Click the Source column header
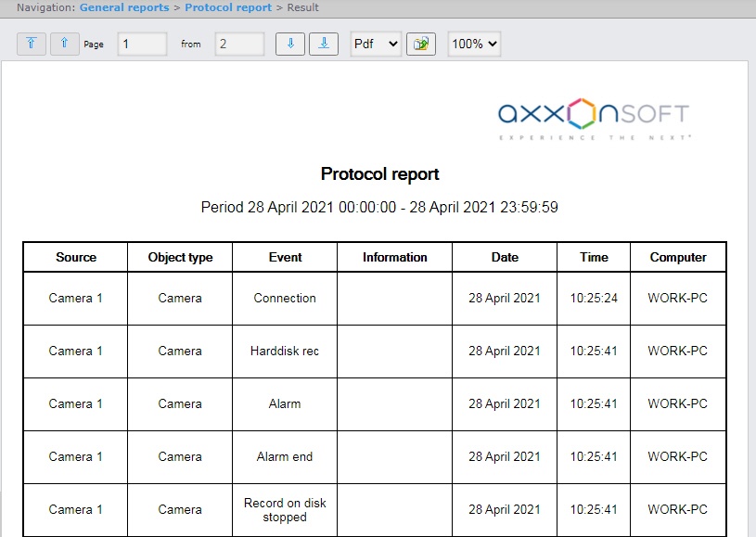Screen dimensions: 756x537 click(76, 258)
